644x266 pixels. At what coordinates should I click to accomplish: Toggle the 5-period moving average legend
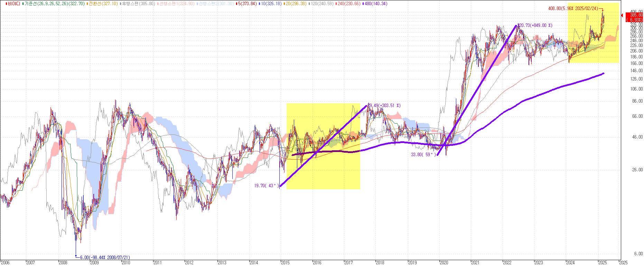246,3
